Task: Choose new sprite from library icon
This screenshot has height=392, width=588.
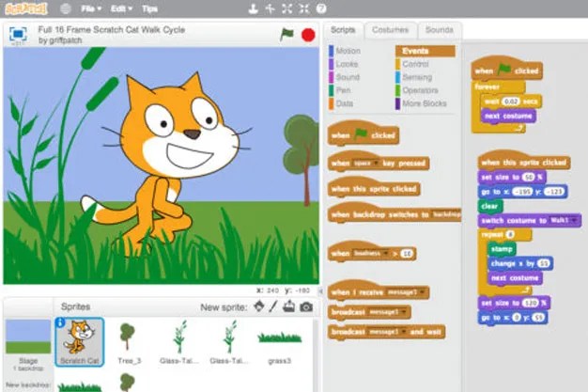Action: point(258,306)
